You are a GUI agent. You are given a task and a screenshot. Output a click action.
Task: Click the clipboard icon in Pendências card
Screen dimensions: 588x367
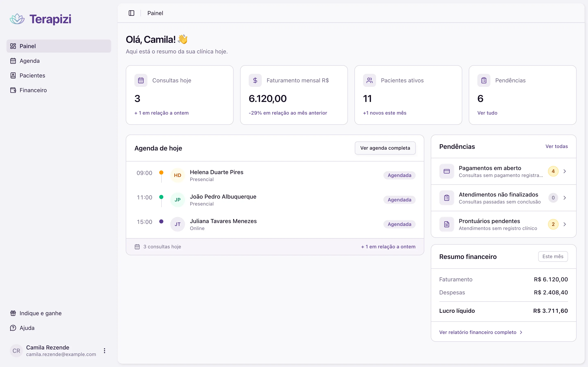click(x=484, y=80)
